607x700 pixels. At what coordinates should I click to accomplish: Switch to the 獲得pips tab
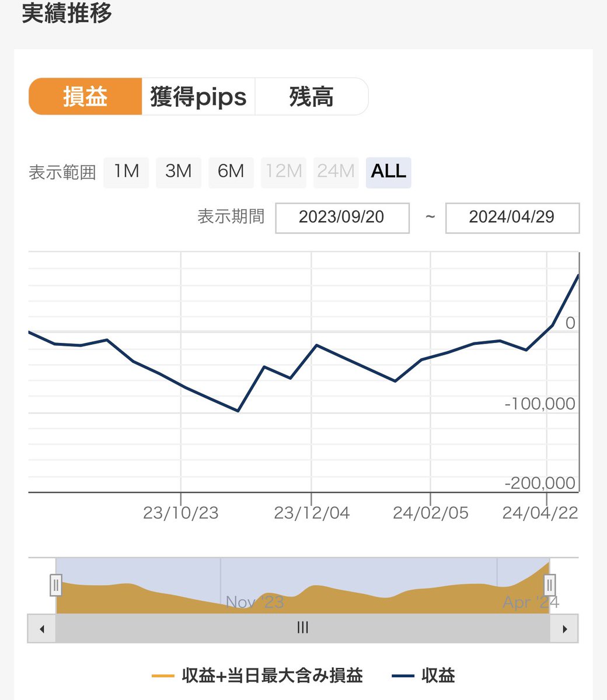[x=198, y=96]
